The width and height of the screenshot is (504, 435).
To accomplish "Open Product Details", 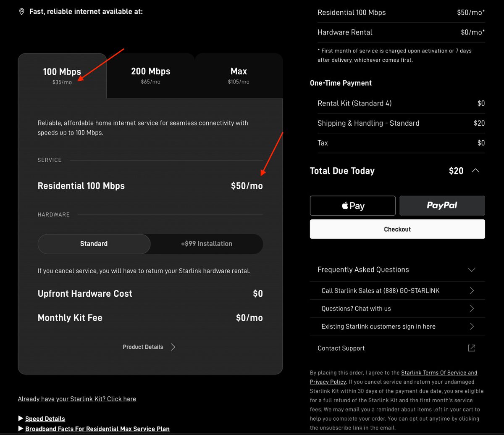I will coord(149,347).
